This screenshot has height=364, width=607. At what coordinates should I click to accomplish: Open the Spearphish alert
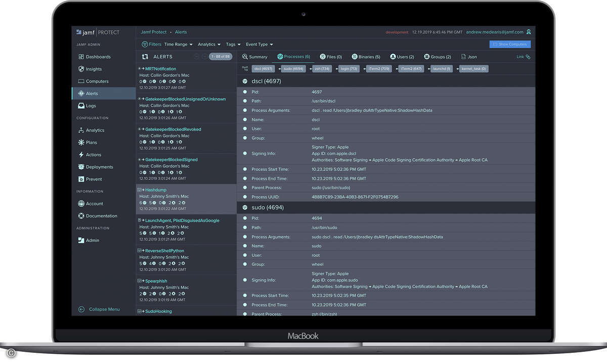(x=156, y=281)
